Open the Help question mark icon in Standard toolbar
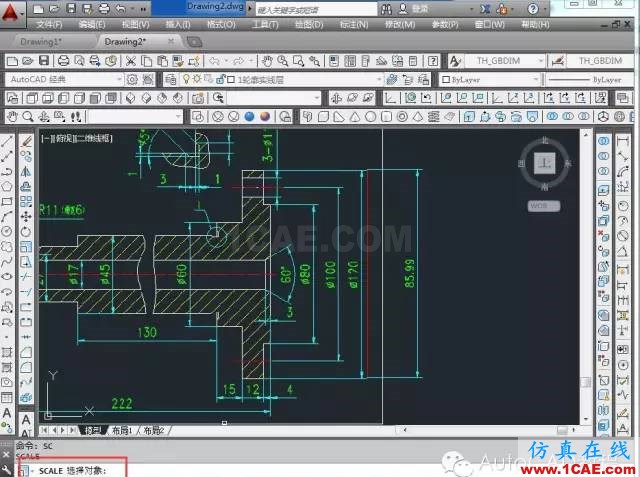The width and height of the screenshot is (640, 477). coord(433,61)
